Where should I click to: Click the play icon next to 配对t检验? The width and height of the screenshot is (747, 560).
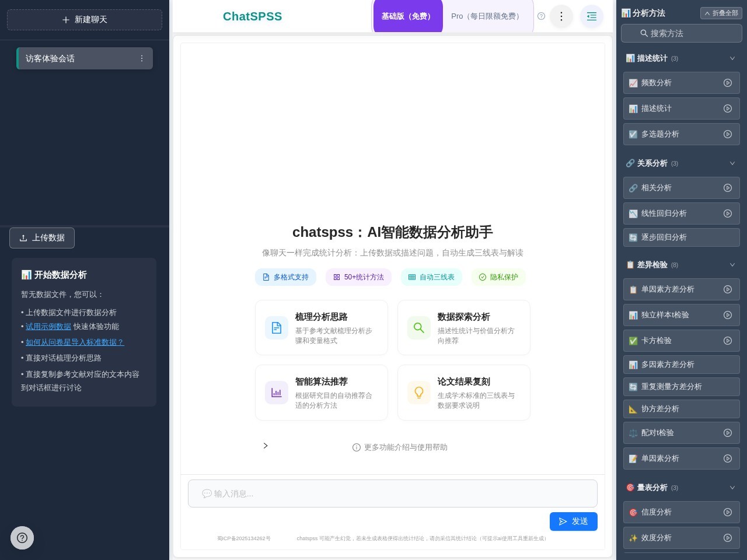coord(728,433)
